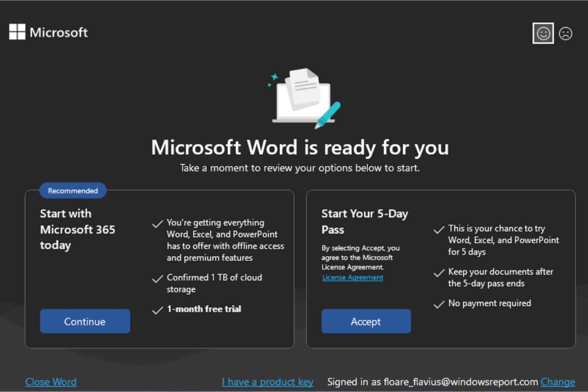Click Change to switch account
588x392 pixels.
(x=558, y=382)
